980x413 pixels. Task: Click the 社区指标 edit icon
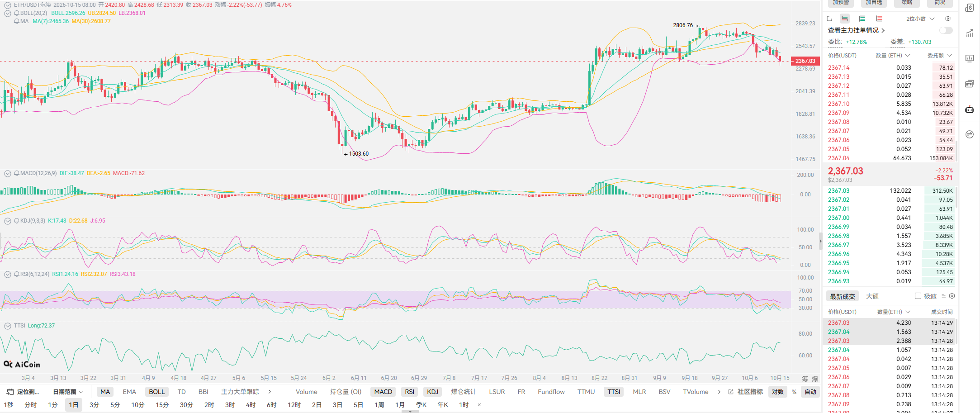pyautogui.click(x=731, y=392)
